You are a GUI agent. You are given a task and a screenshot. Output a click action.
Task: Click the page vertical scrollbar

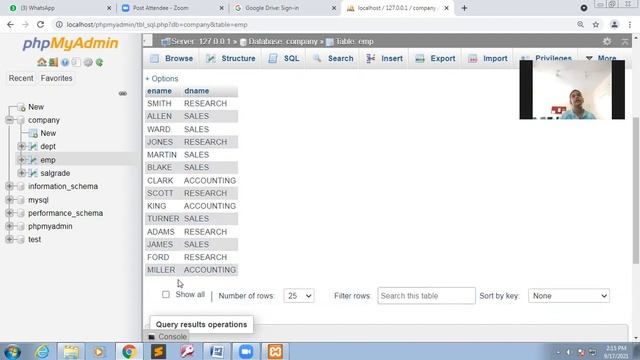tap(636, 190)
